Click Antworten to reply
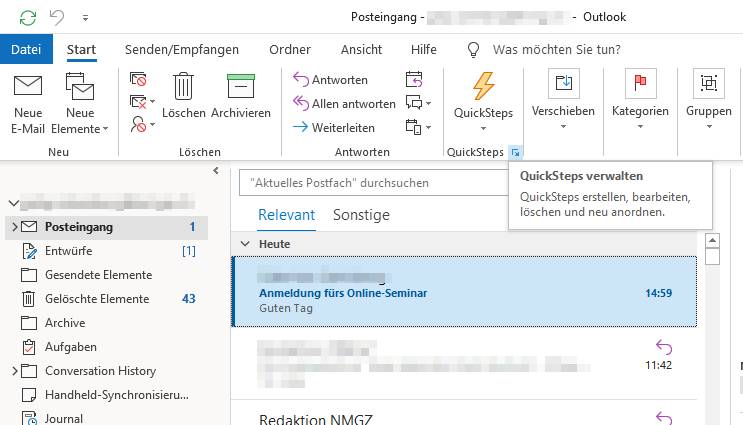Viewport: 743px width, 425px height. pos(330,80)
